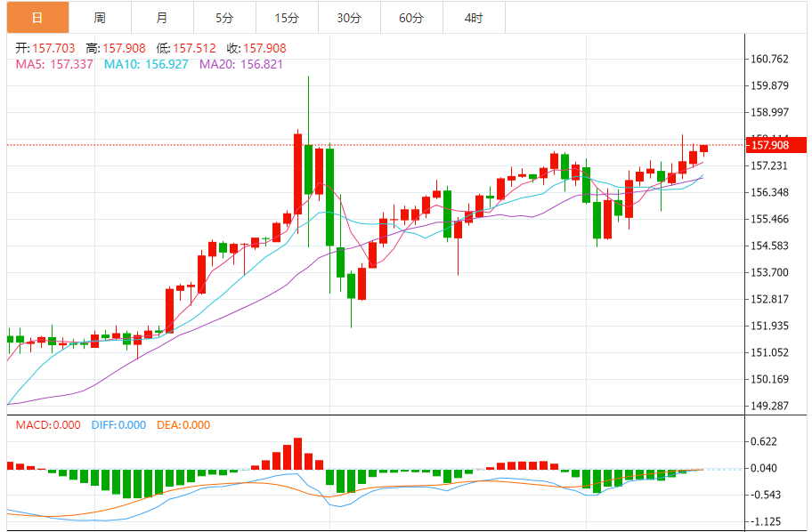
Task: Click the 154.583 price axis label
Action: (769, 246)
